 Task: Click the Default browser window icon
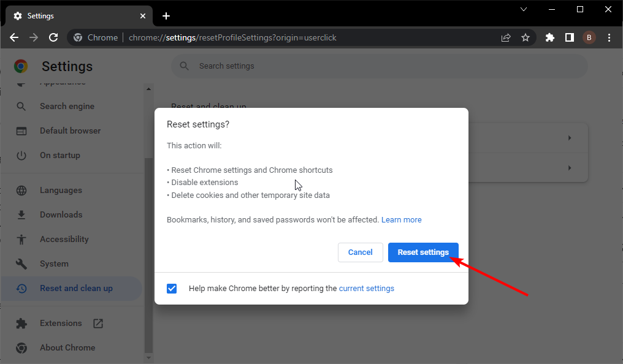pos(21,131)
